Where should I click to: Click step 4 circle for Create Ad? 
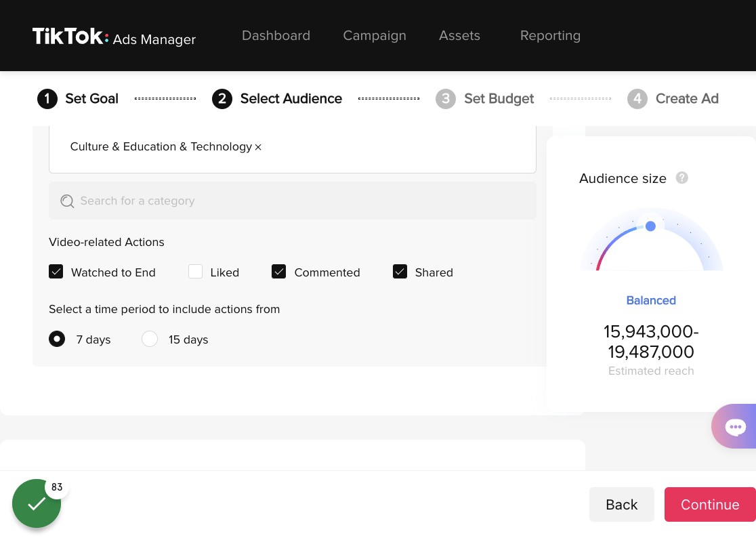637,99
